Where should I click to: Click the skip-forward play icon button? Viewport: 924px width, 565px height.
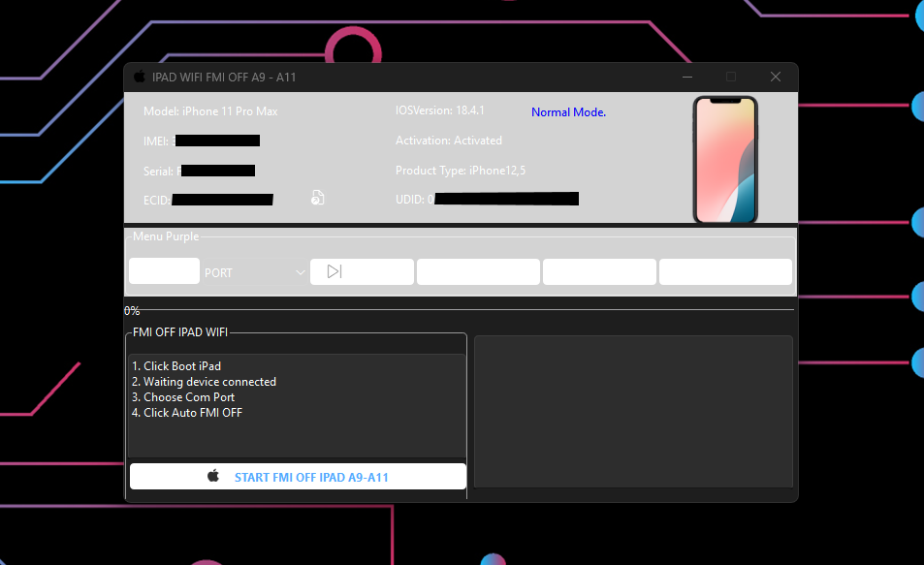[362, 271]
